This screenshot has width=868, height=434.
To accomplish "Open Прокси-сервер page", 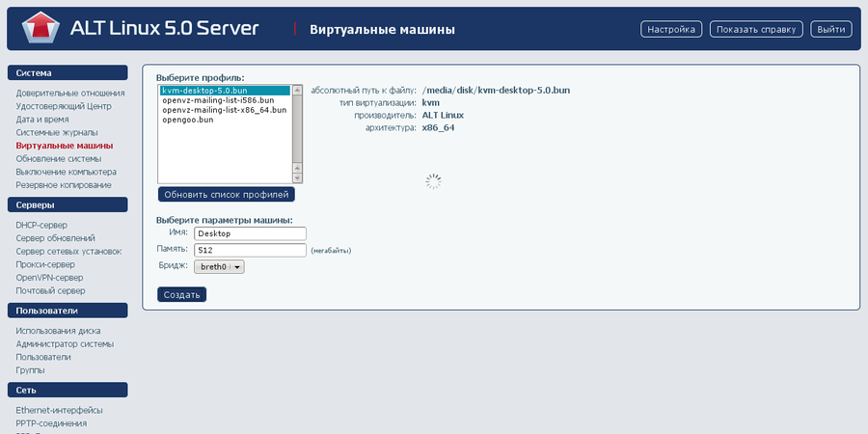I will (45, 264).
